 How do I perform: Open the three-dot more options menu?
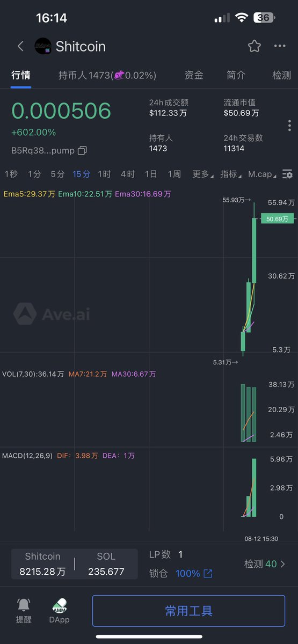pyautogui.click(x=280, y=46)
